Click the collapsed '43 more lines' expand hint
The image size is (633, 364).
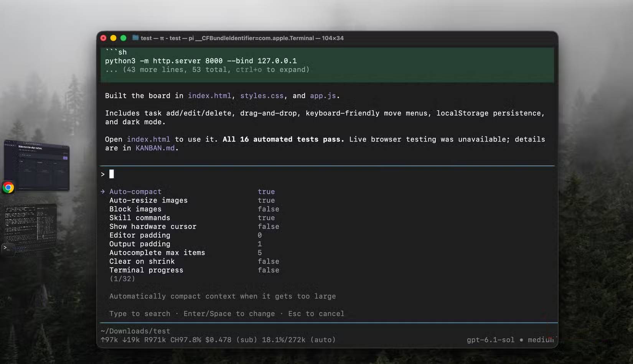207,69
